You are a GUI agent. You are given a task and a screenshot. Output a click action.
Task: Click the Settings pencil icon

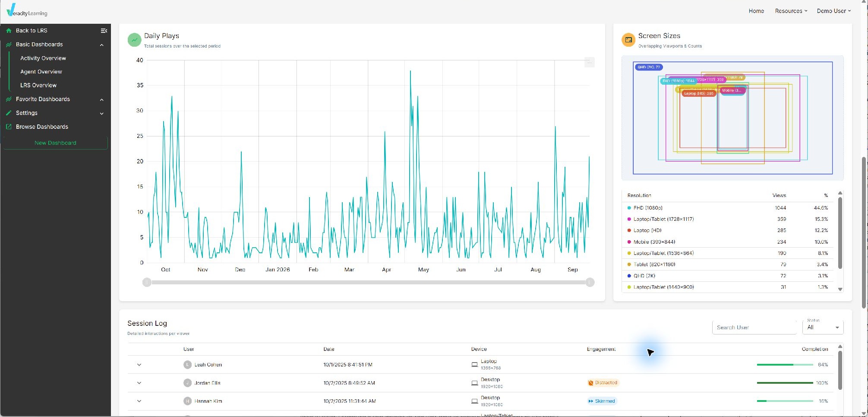click(x=9, y=113)
